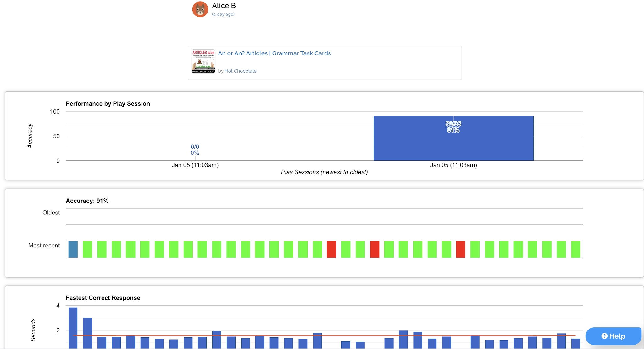Visit Hot Chocolate author page
The width and height of the screenshot is (644, 349).
pos(240,71)
